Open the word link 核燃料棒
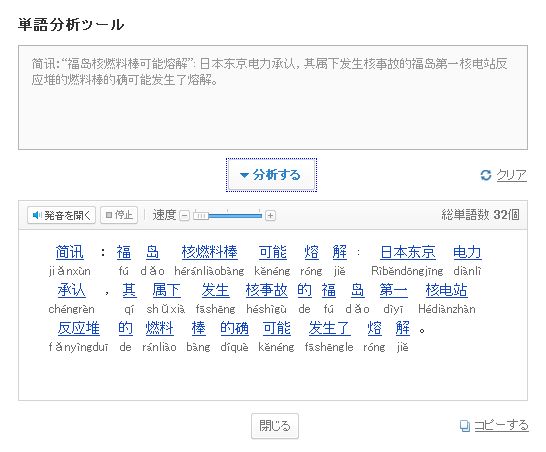Viewport: 546px width, 452px height. click(x=210, y=252)
